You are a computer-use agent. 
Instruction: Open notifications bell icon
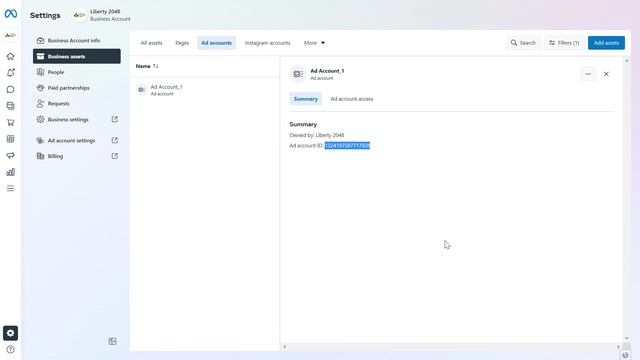[x=11, y=73]
